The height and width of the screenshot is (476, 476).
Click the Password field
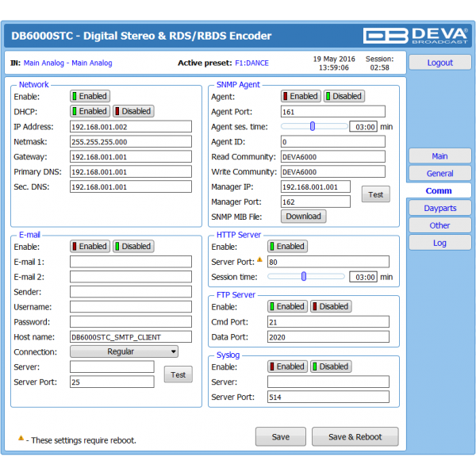[x=131, y=322]
